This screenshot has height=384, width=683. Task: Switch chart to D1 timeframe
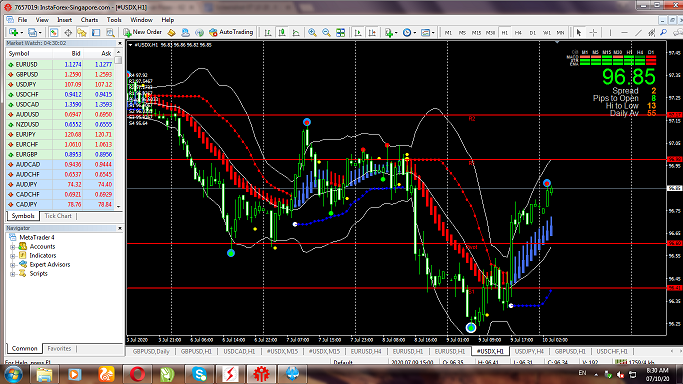coord(532,33)
